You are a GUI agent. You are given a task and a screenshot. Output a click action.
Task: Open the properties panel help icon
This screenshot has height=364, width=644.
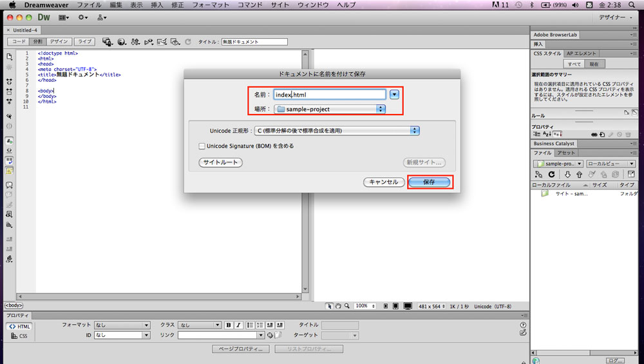click(x=523, y=325)
